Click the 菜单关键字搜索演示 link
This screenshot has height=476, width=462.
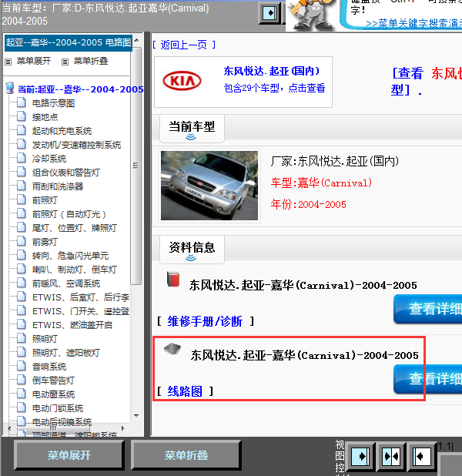point(414,24)
